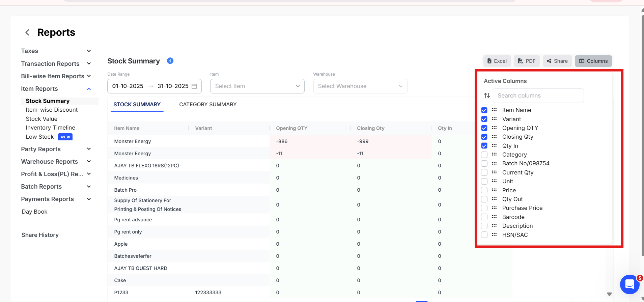This screenshot has height=302, width=644.
Task: Open the chat support bubble
Action: pyautogui.click(x=629, y=284)
